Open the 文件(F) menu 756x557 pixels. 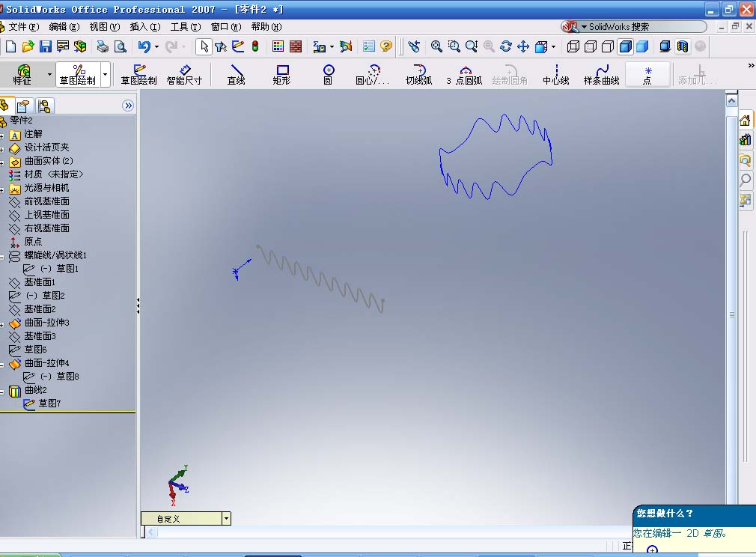point(22,26)
